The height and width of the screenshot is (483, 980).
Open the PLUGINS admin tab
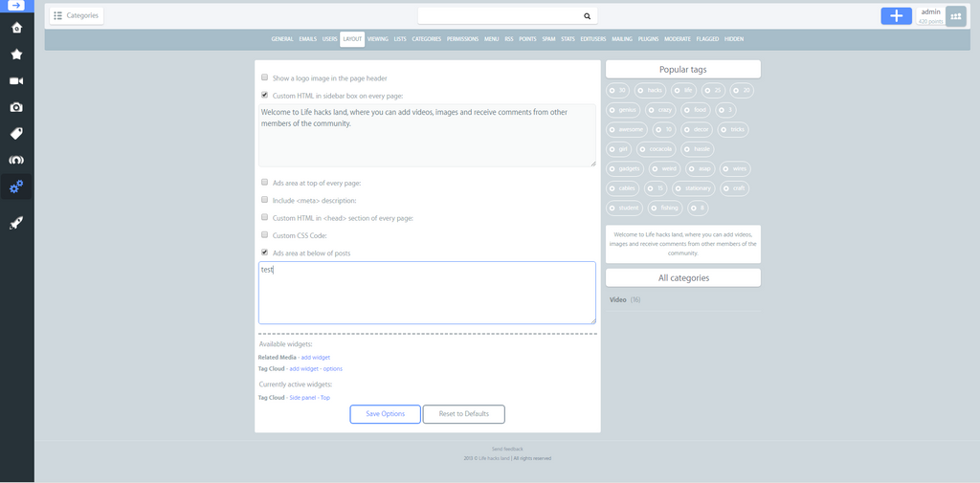[x=648, y=39]
